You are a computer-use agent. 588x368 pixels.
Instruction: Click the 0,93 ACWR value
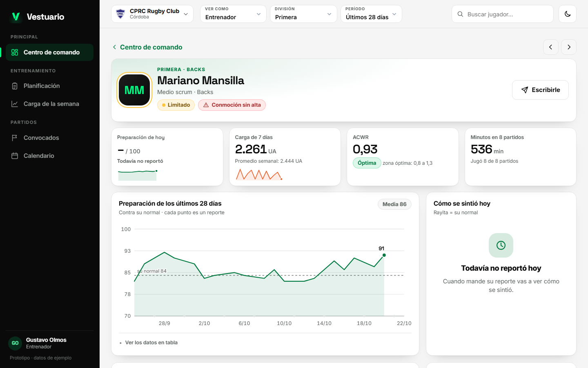tap(365, 149)
